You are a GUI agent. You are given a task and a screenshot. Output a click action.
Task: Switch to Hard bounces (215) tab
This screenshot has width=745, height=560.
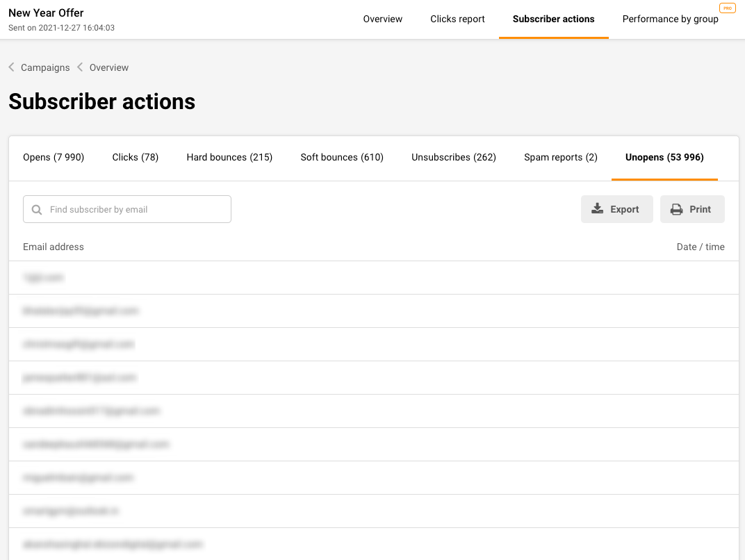[229, 157]
